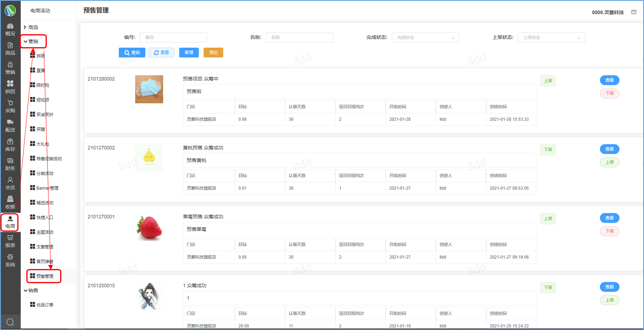644x330 pixels.
Task: Open the 上架状态 dropdown
Action: coord(551,37)
